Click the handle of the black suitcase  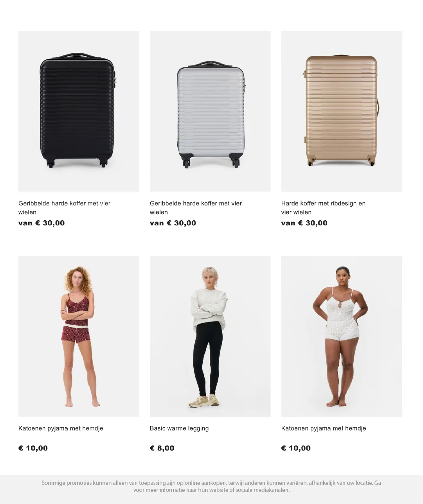click(x=77, y=56)
